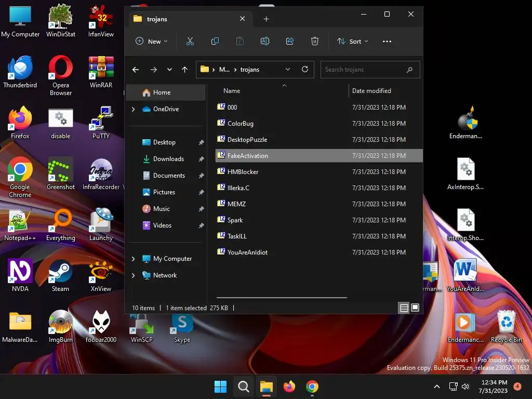
Task: Launch Thunderbird from desktop
Action: point(20,72)
